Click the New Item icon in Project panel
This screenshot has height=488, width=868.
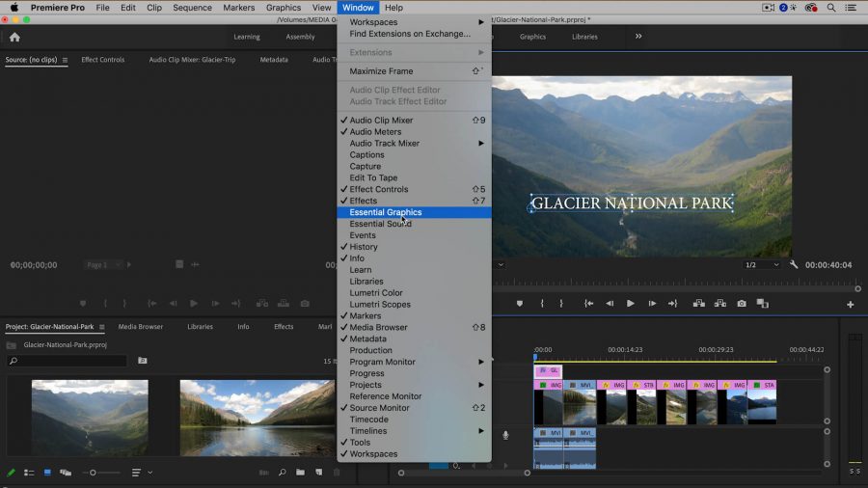[x=319, y=473]
